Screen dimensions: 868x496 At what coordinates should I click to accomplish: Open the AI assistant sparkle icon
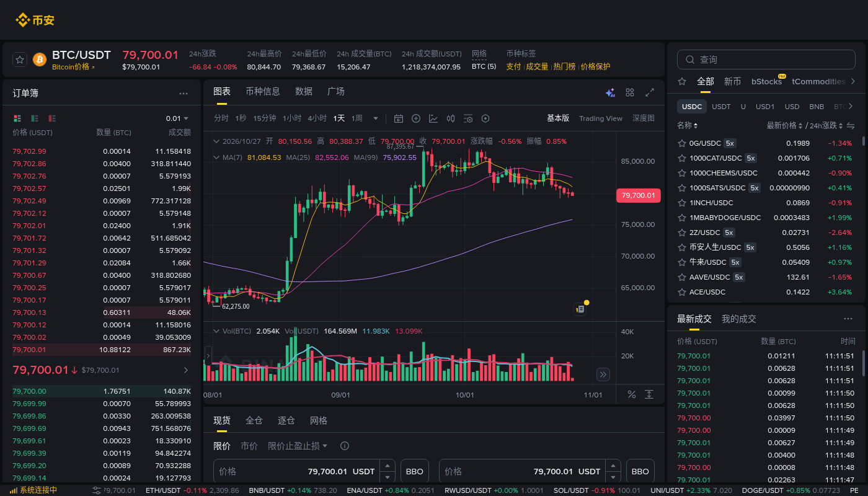point(610,92)
